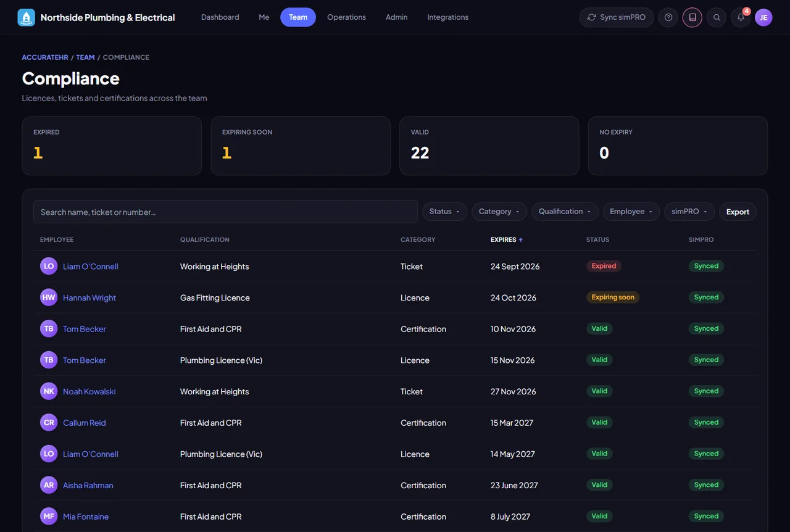Click the Team tab
Screen dimensions: 790x532
click(x=298, y=17)
